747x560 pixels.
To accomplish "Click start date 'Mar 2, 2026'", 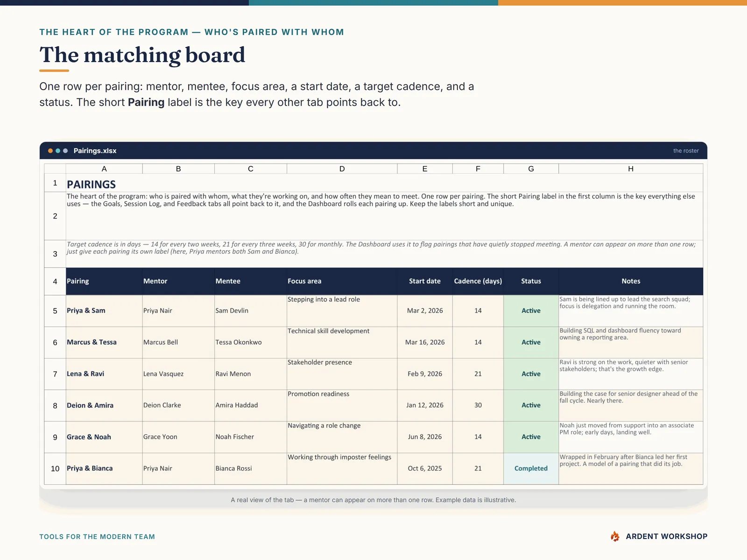I will tap(425, 311).
